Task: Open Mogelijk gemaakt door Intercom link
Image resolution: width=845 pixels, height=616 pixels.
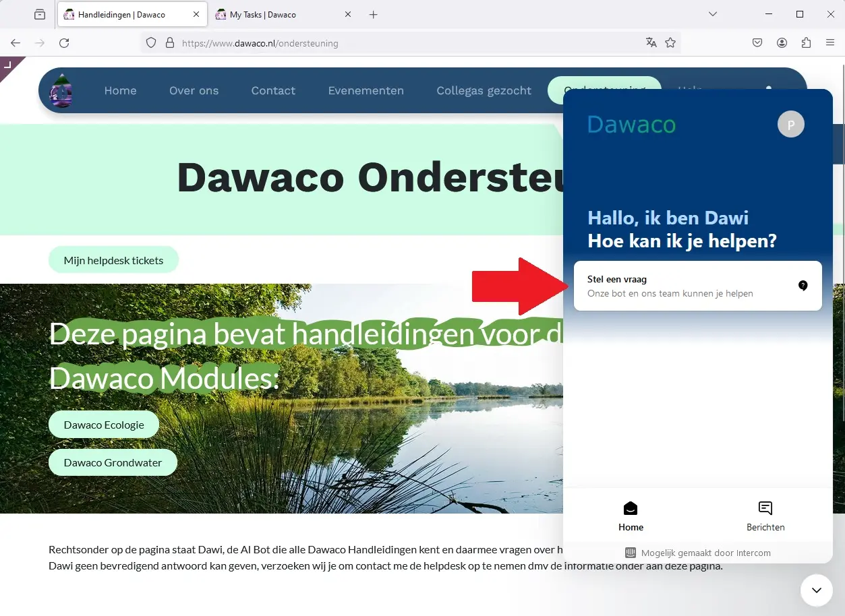Action: click(x=698, y=553)
